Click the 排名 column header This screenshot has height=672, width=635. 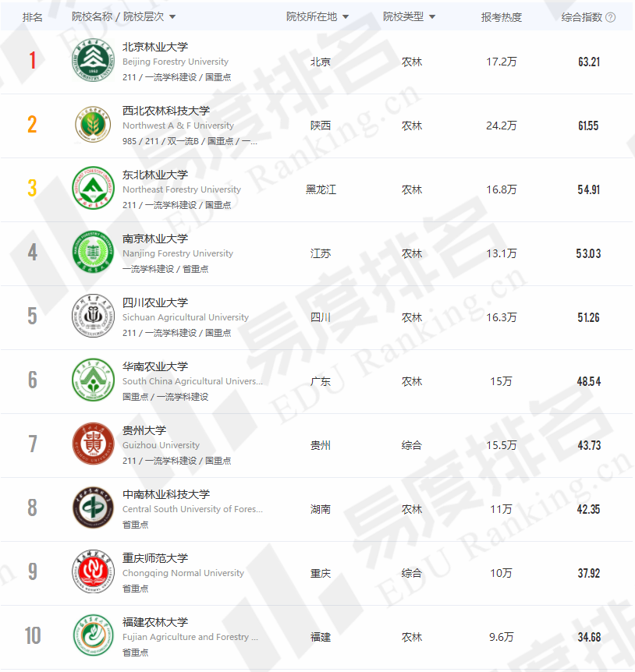click(x=33, y=17)
